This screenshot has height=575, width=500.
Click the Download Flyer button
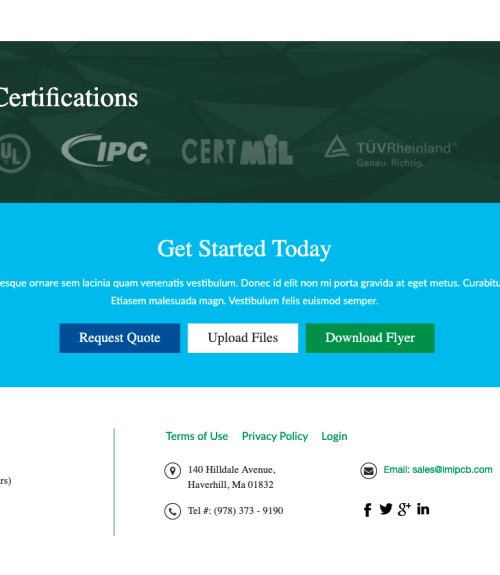point(370,338)
